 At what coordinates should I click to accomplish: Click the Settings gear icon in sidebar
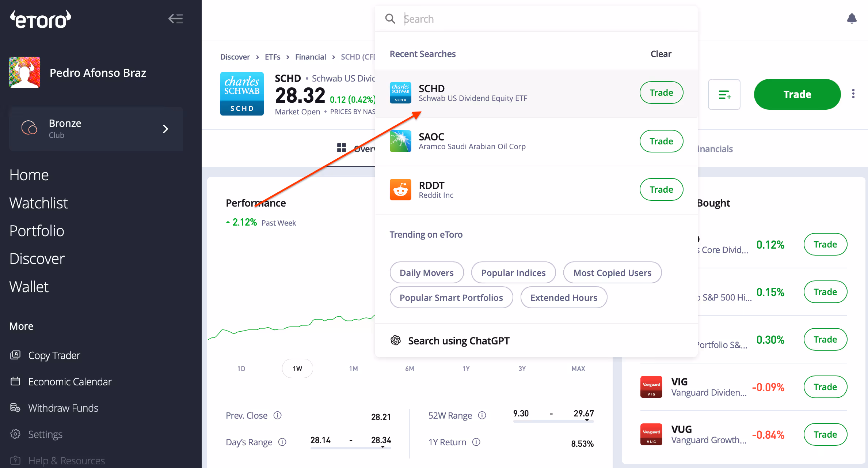tap(15, 434)
